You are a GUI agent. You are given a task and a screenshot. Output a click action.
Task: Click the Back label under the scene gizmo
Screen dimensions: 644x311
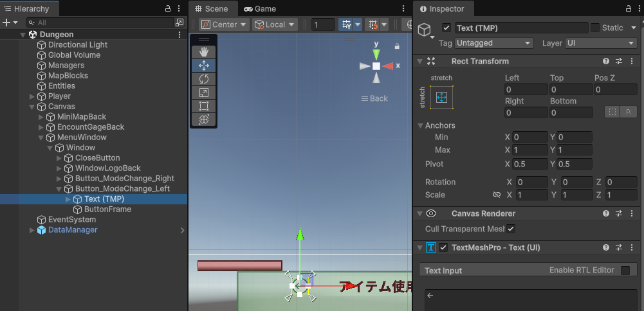point(374,98)
